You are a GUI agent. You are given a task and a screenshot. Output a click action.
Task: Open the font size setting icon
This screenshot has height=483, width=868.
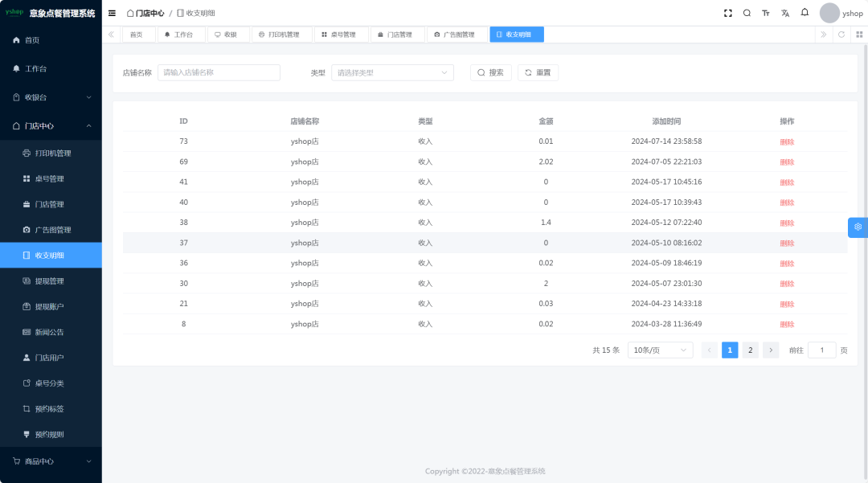pyautogui.click(x=766, y=13)
